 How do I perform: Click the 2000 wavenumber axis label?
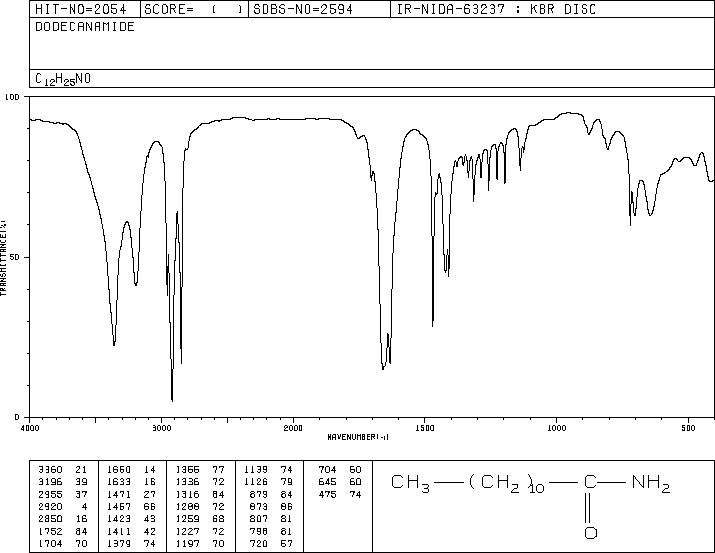pyautogui.click(x=293, y=428)
